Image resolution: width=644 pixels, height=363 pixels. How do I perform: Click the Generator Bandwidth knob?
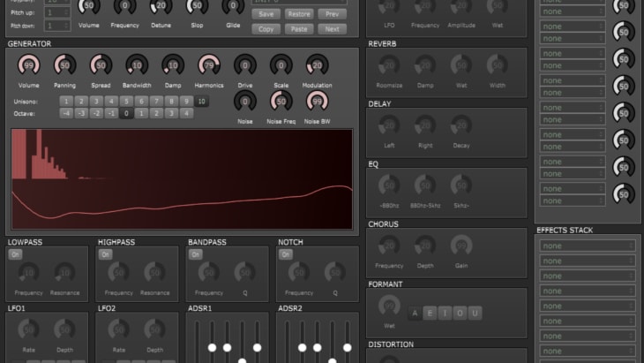[x=137, y=65]
